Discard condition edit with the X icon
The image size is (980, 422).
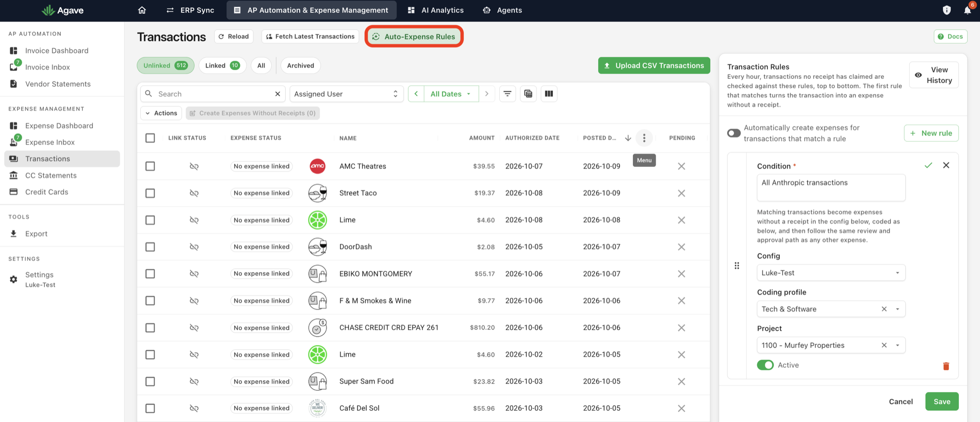(x=946, y=165)
